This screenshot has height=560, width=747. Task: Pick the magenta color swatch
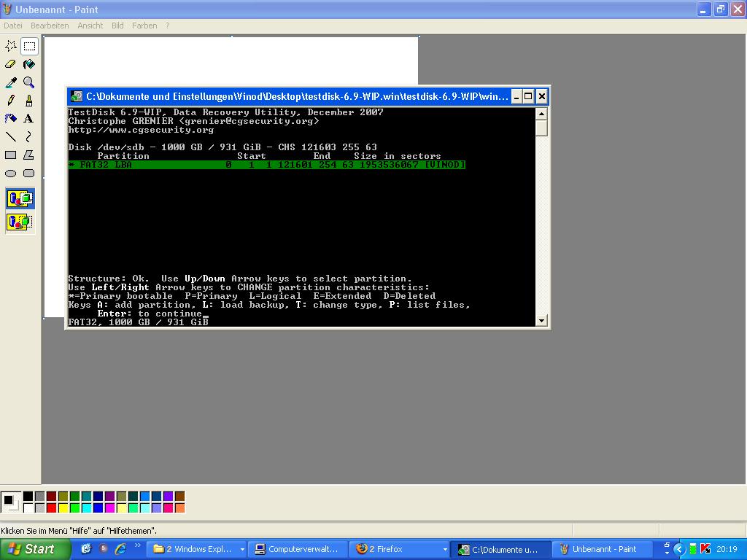[x=109, y=508]
